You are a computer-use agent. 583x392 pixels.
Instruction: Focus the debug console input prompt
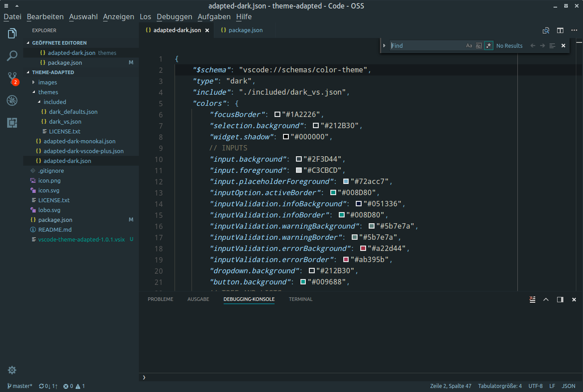tap(361, 377)
